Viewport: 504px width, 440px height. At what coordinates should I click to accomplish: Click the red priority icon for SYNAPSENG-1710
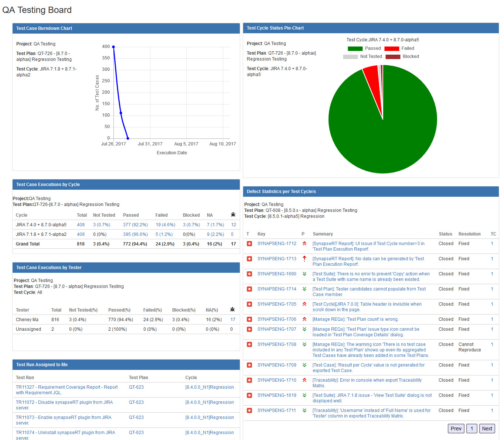pyautogui.click(x=304, y=380)
